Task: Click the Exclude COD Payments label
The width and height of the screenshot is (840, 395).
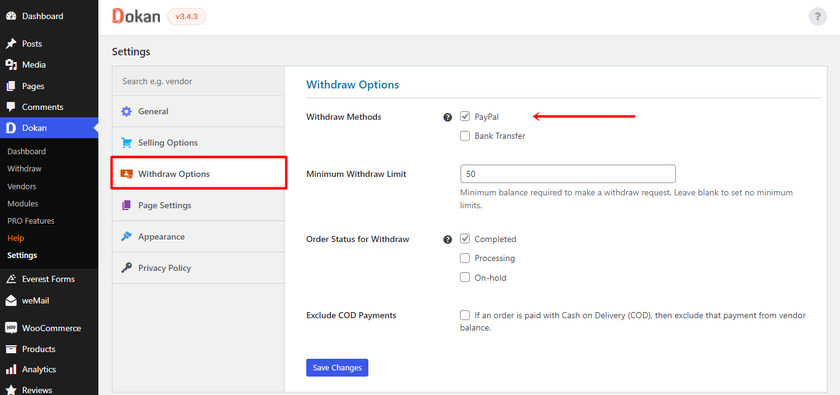Action: tap(351, 316)
